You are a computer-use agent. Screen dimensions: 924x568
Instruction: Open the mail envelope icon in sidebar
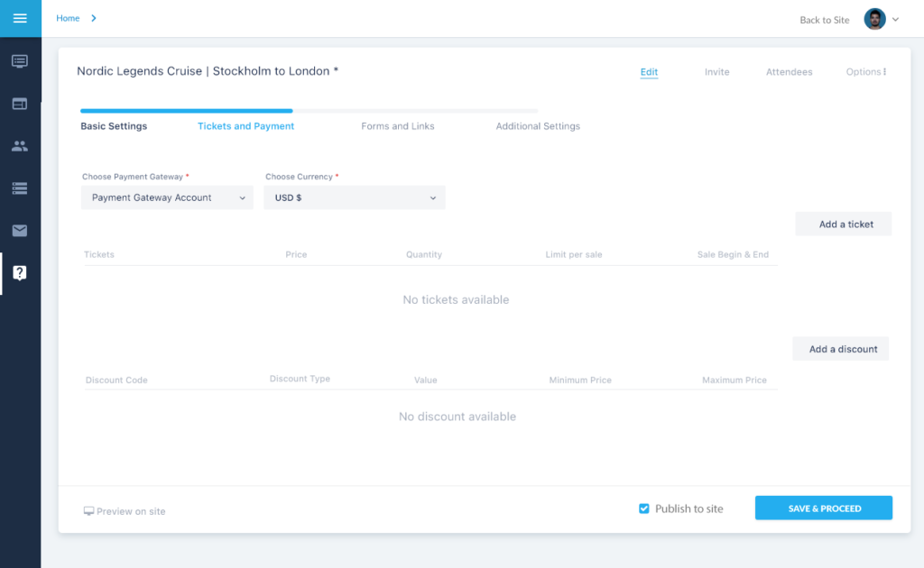[x=20, y=231]
